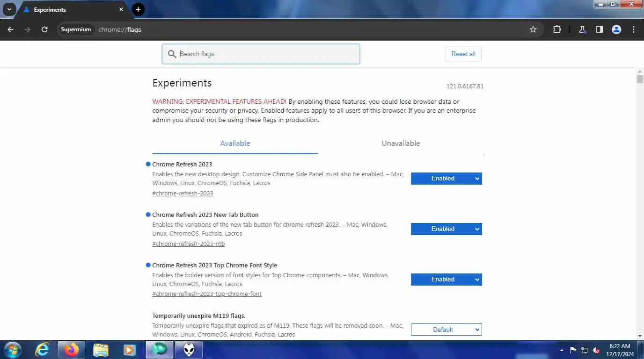The width and height of the screenshot is (644, 359).
Task: Open Temporarily unexpire M119 Default dropdown
Action: click(x=446, y=330)
